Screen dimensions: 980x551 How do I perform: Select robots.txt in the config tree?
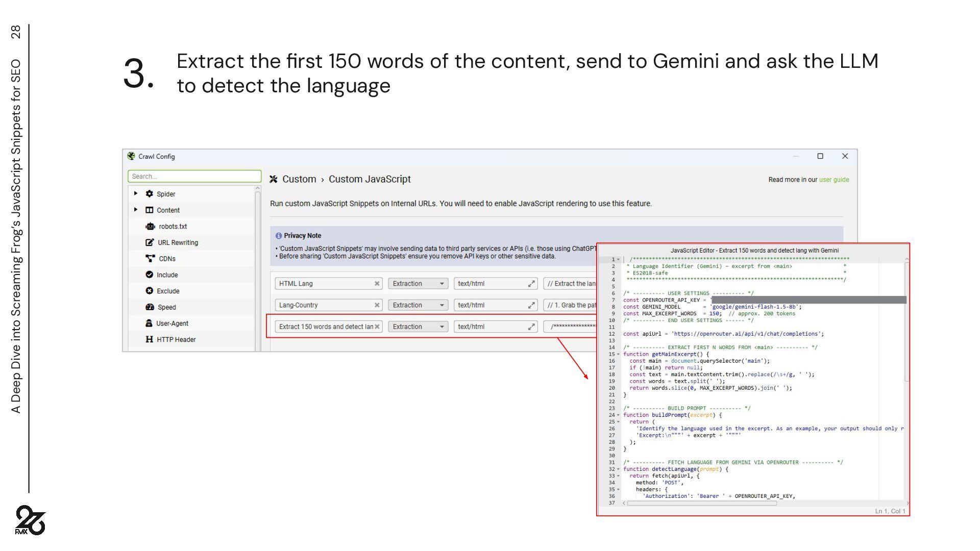pos(173,227)
